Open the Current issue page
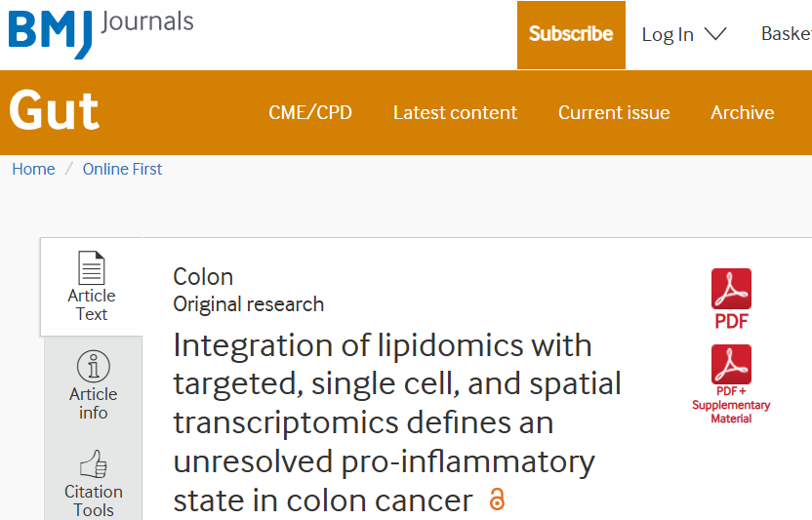This screenshot has width=812, height=520. click(x=614, y=112)
